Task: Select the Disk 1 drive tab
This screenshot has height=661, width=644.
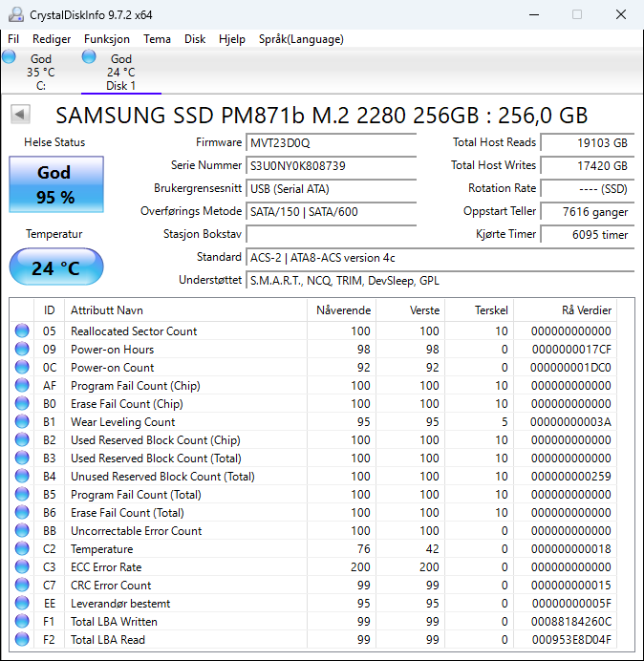Action: [121, 72]
